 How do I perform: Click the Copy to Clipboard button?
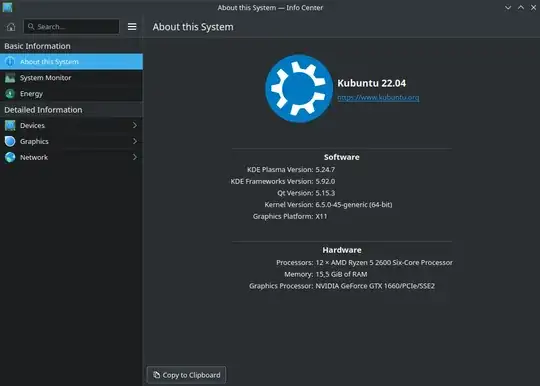tap(186, 375)
